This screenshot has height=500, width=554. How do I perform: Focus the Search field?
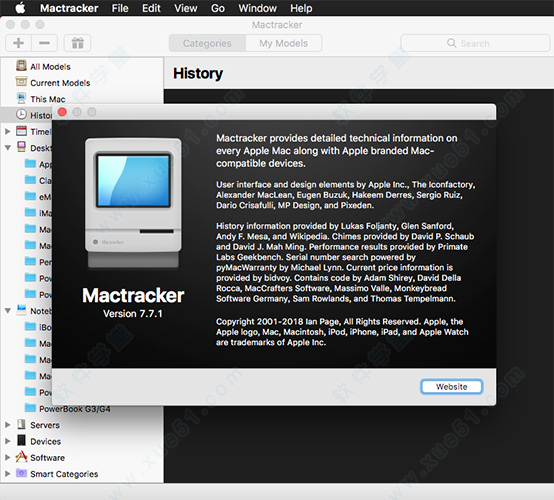[475, 43]
